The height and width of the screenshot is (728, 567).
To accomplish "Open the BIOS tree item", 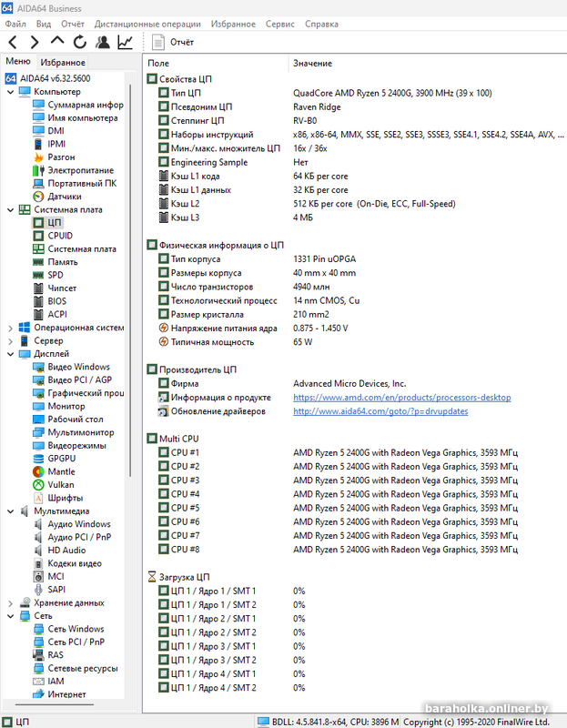I will (50, 301).
